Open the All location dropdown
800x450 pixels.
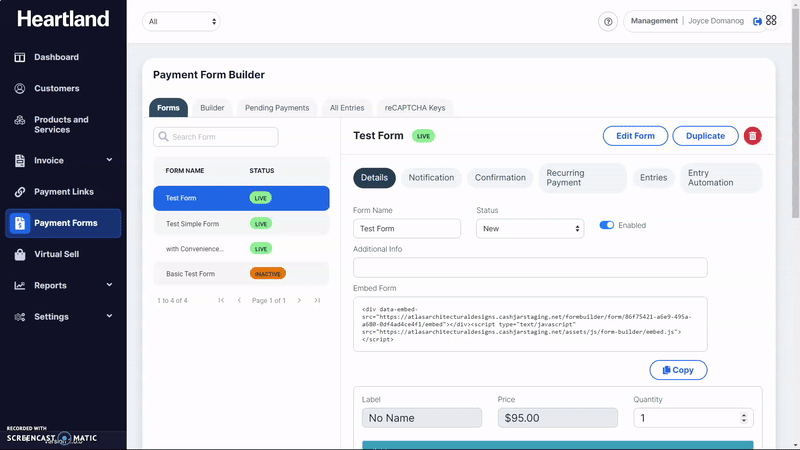(181, 21)
